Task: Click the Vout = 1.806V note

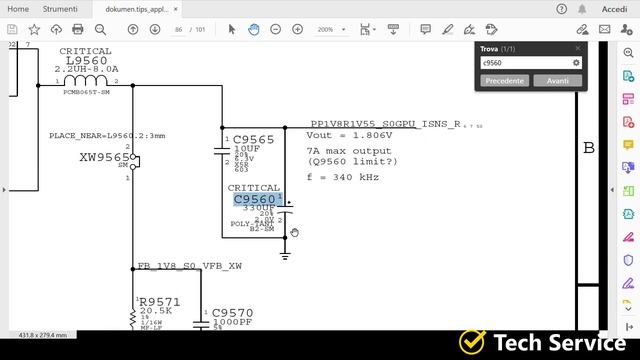Action: [349, 135]
